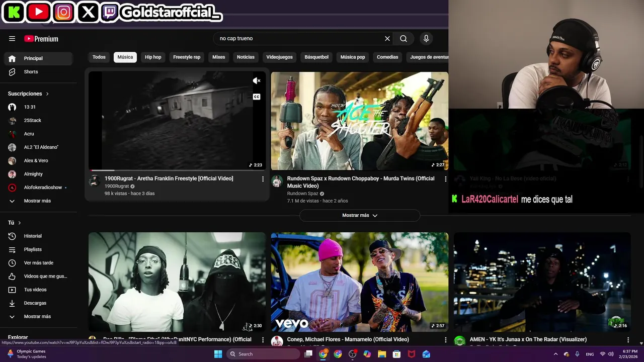This screenshot has height=362, width=644.
Task: Click the YouTube overlay icon
Action: pos(39,12)
